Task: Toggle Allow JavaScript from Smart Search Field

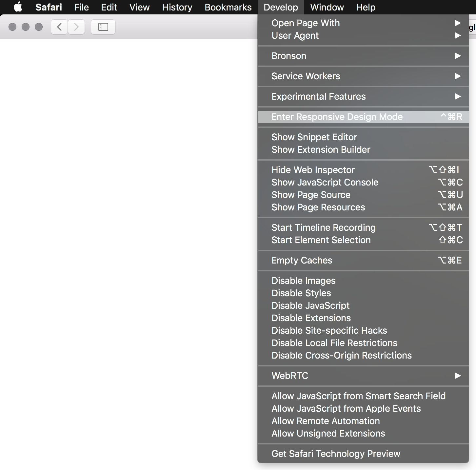Action: (363, 396)
